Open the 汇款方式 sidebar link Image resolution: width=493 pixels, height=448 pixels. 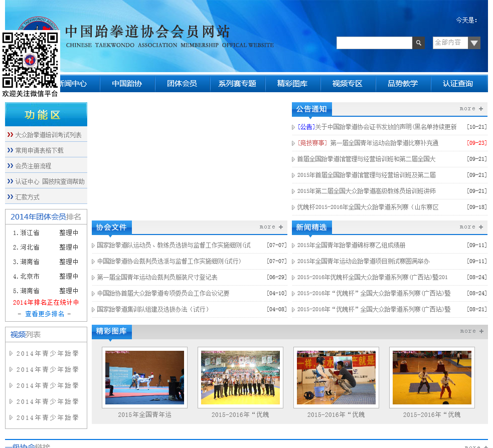click(28, 197)
